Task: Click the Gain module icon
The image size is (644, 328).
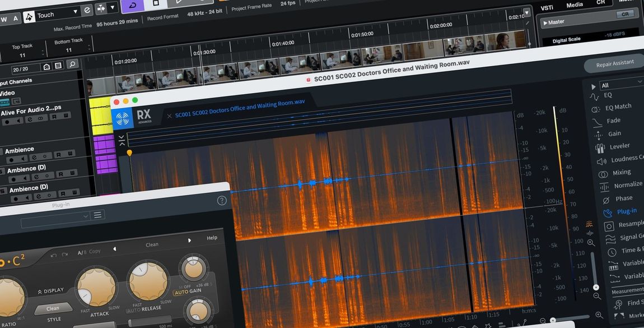Action: pos(599,134)
